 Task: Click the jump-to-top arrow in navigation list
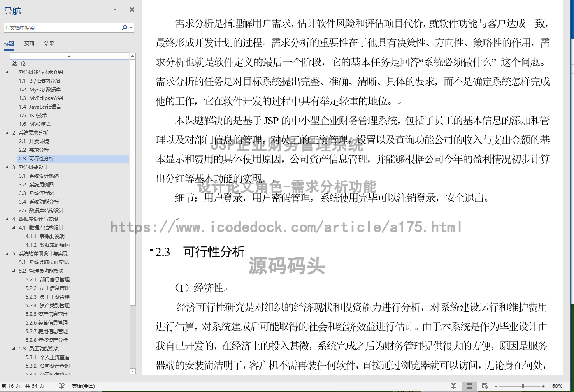point(70,55)
